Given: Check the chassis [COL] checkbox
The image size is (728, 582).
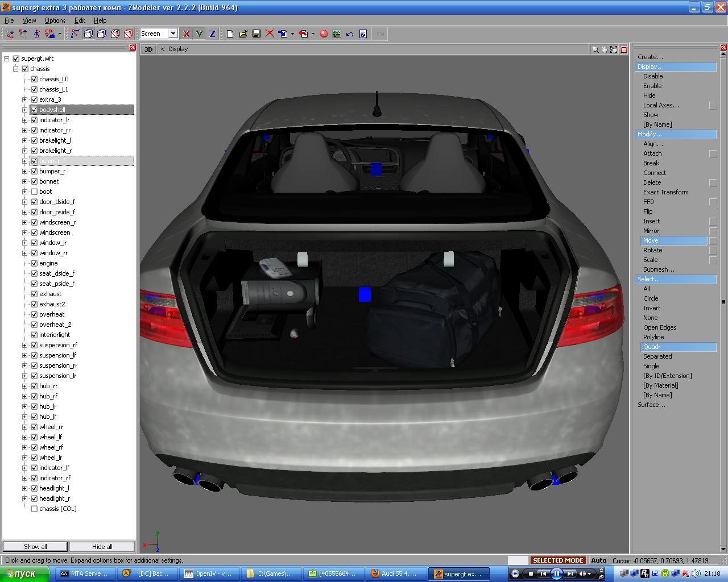Looking at the screenshot, I should tap(34, 509).
